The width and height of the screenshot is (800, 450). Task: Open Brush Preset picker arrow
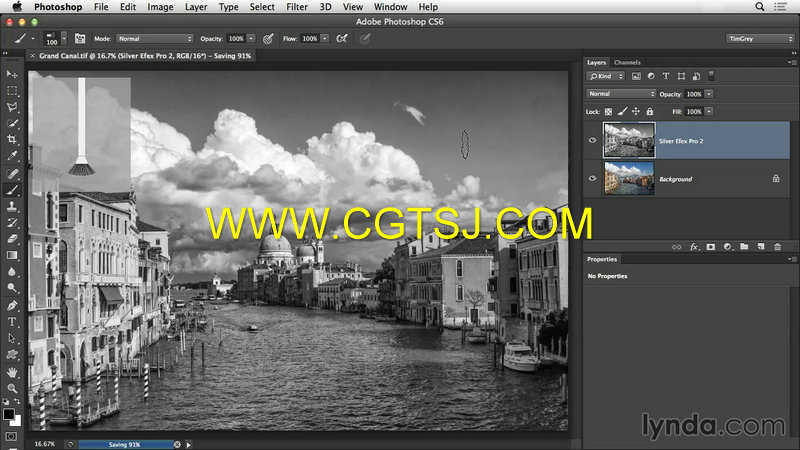coord(64,38)
